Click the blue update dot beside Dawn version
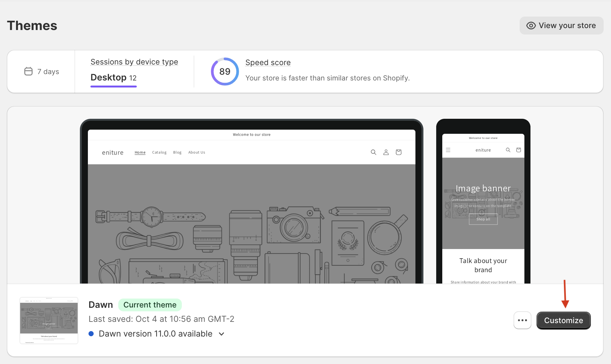 tap(91, 334)
